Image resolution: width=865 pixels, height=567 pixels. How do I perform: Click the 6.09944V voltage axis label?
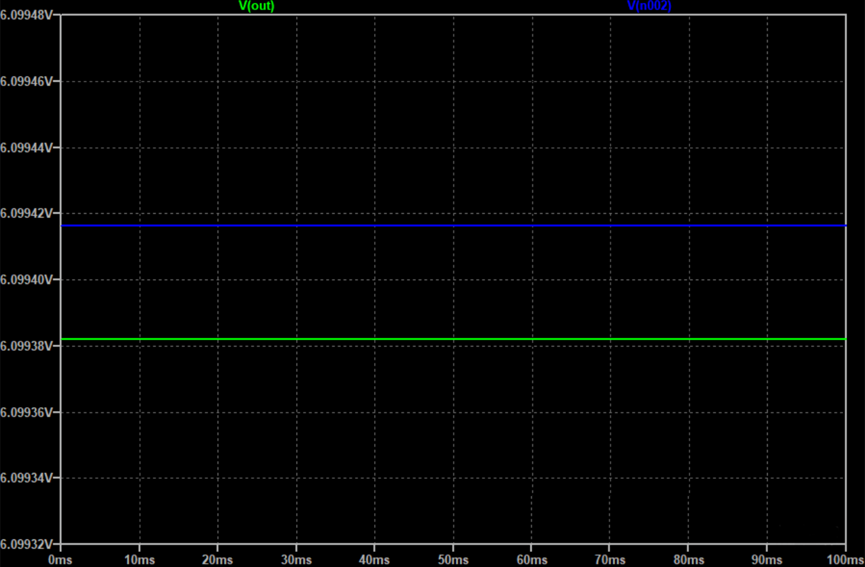coord(27,147)
